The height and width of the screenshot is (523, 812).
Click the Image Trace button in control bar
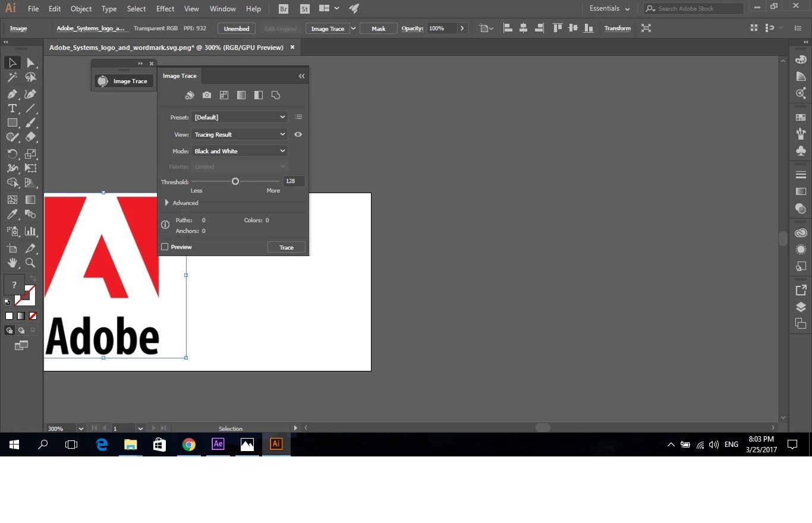coord(328,29)
